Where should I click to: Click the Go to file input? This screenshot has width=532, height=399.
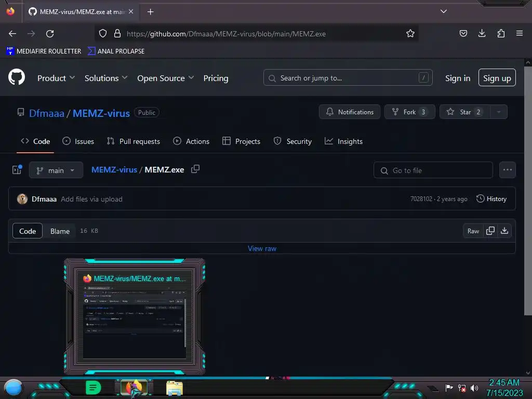pyautogui.click(x=433, y=170)
